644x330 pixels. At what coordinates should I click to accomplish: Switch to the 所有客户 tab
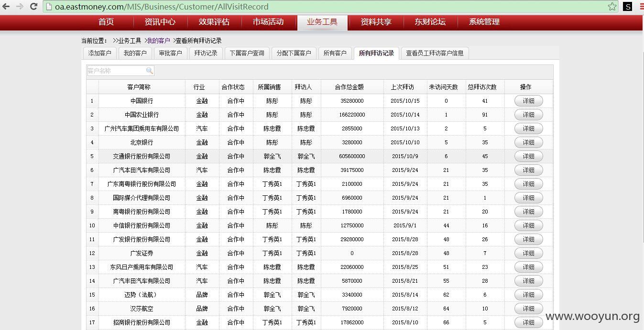335,53
